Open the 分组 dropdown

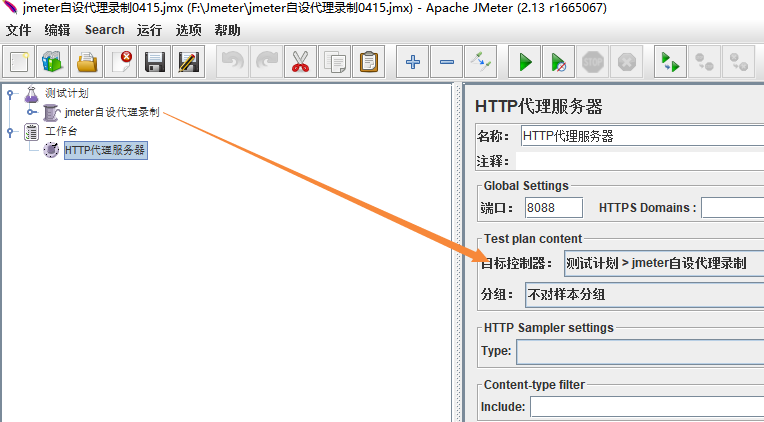click(x=645, y=294)
